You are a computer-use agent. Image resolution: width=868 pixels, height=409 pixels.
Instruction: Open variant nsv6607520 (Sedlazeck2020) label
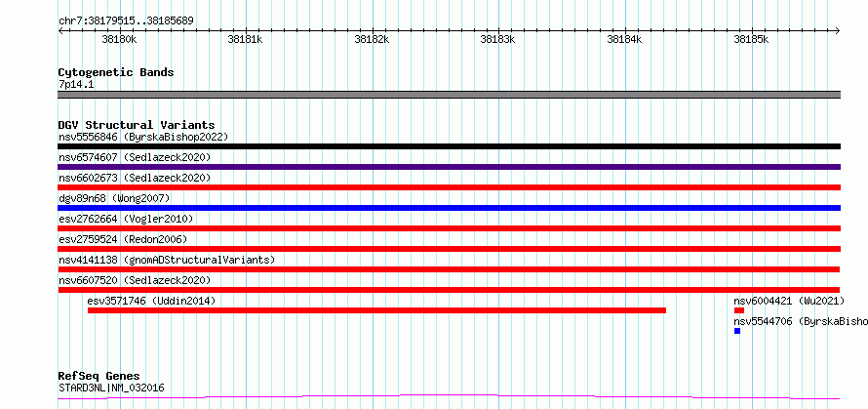point(135,280)
